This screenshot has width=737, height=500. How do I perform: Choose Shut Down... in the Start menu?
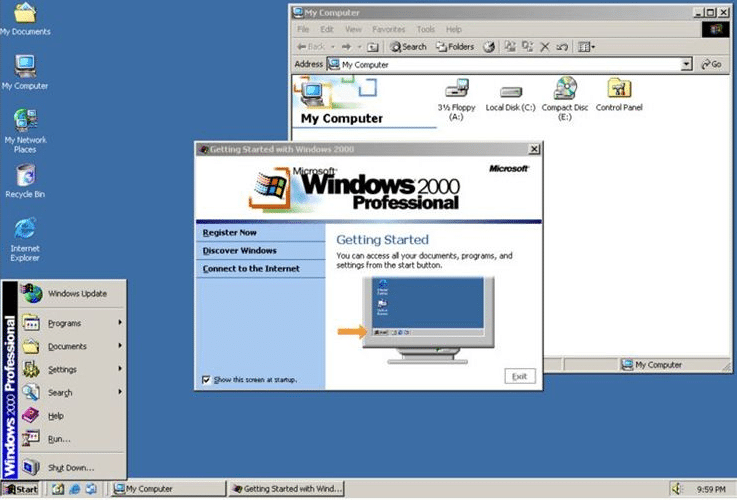72,468
